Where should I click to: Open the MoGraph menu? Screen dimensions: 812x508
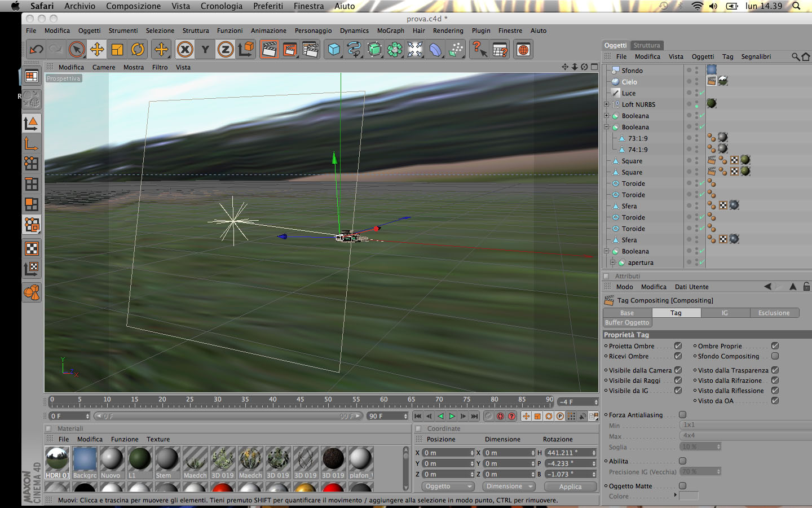391,30
